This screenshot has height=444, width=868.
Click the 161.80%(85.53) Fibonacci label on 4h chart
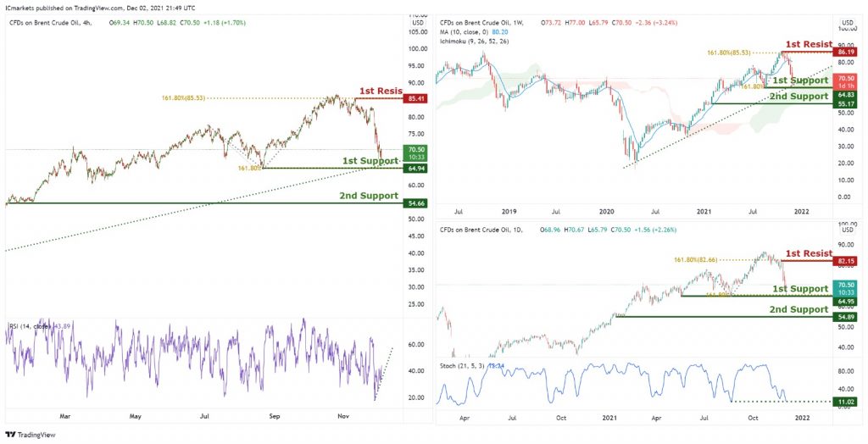183,98
